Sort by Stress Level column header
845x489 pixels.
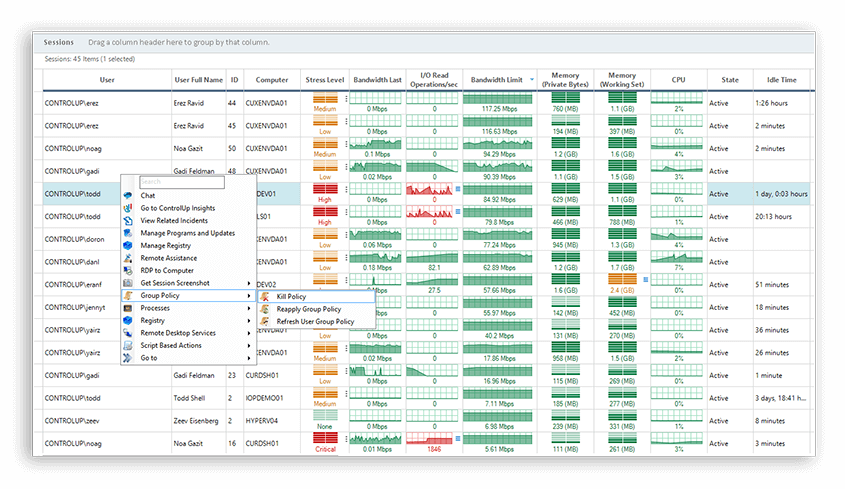[x=324, y=80]
